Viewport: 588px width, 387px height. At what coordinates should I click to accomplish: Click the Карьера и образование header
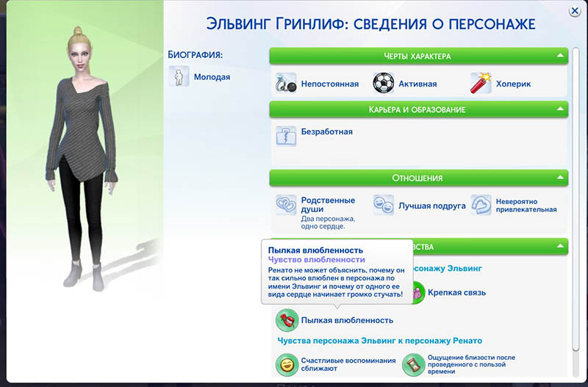tap(419, 109)
